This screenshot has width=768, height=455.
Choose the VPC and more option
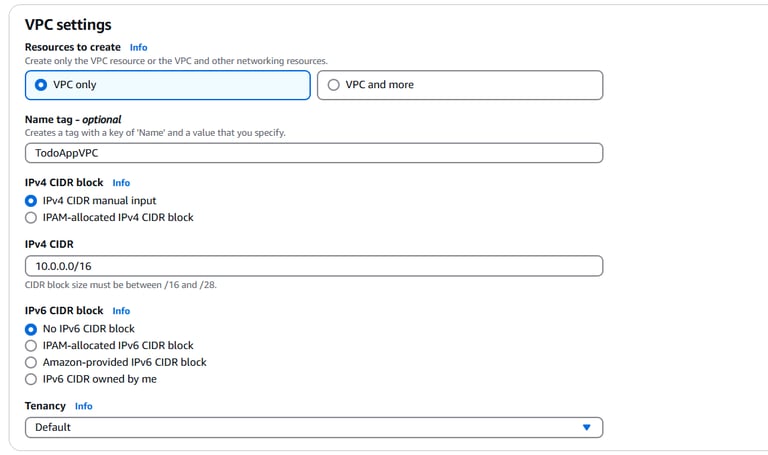[x=333, y=85]
